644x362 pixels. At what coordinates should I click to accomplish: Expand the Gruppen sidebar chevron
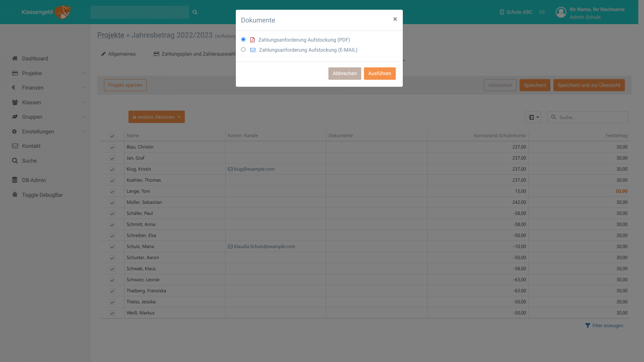point(84,117)
